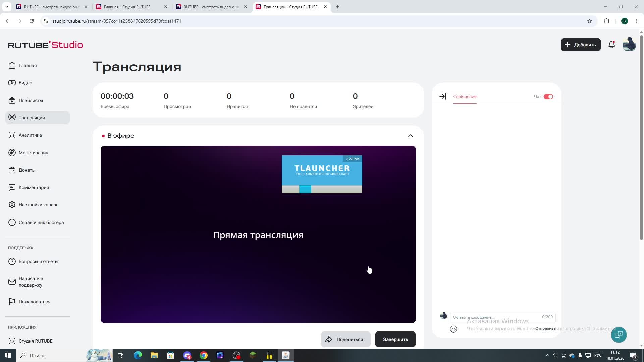Viewport: 644px width, 362px height.
Task: Open Донаты section in sidebar
Action: point(27,170)
